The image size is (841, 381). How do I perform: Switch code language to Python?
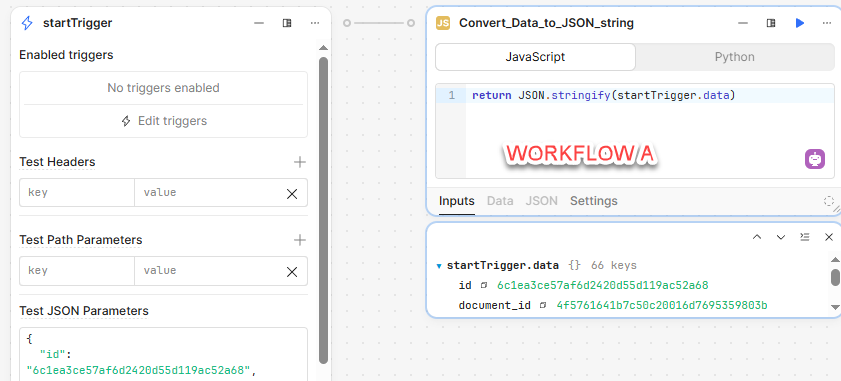click(x=734, y=57)
